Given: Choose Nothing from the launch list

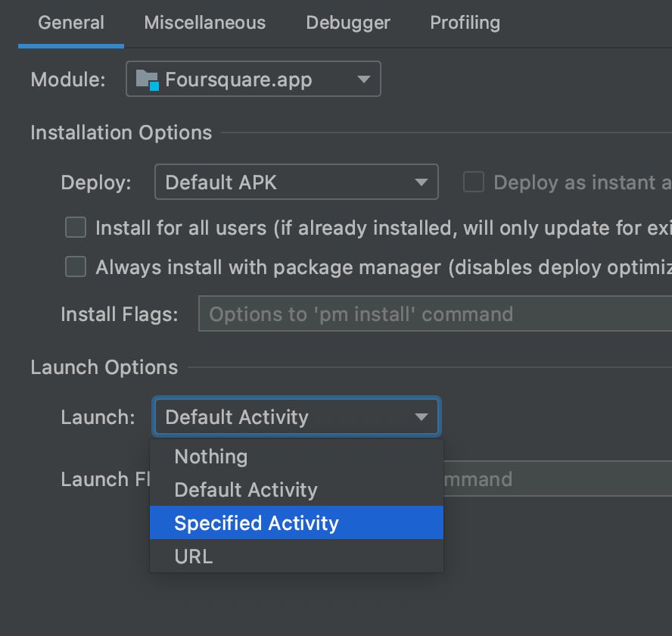Looking at the screenshot, I should point(297,457).
